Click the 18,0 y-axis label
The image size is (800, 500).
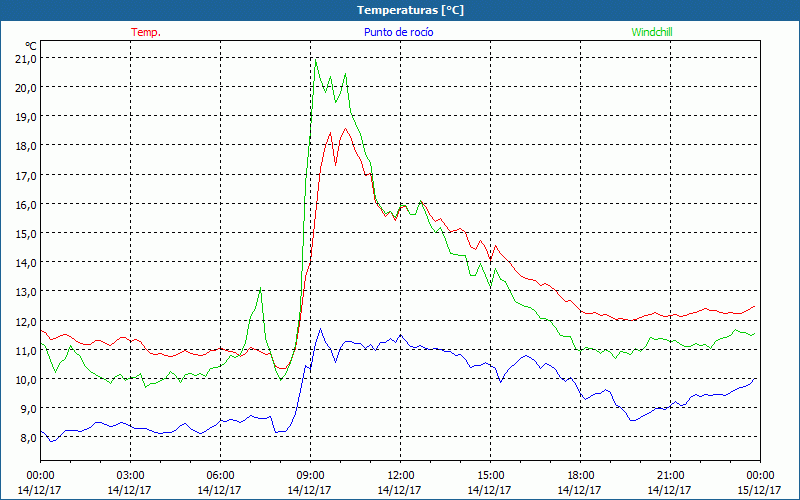27,145
